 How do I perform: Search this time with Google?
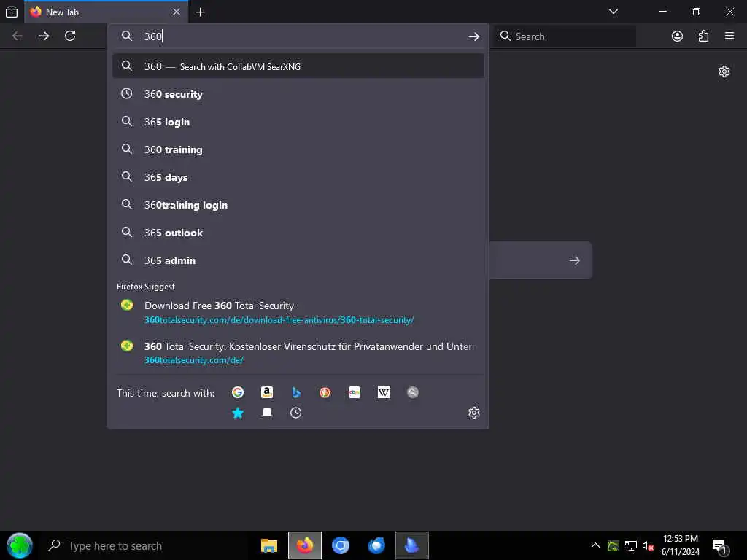[238, 392]
